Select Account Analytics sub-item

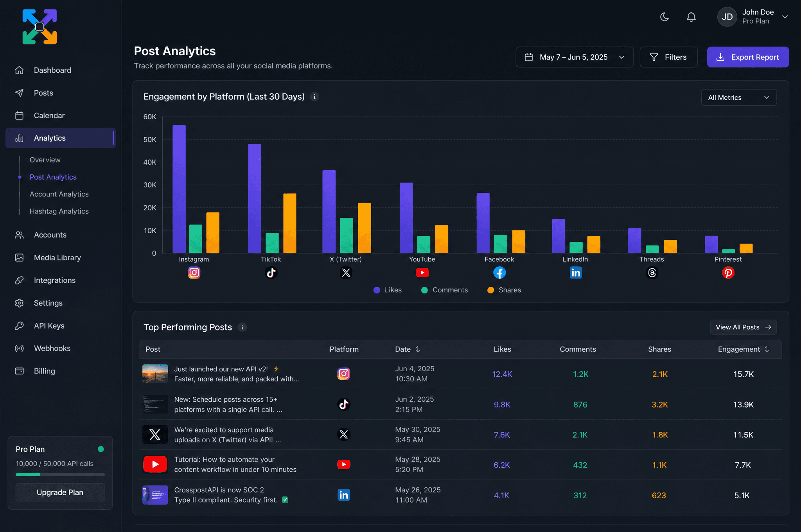59,194
